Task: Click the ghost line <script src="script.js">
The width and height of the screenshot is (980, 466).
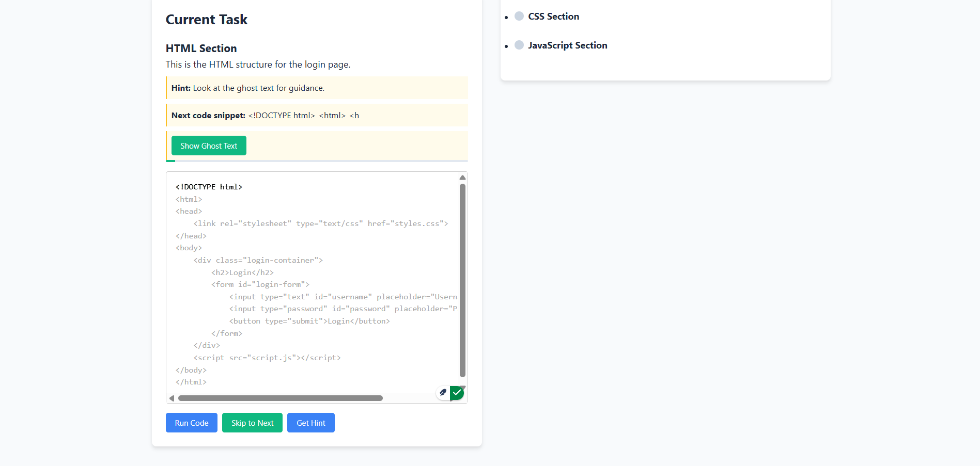Action: click(x=267, y=358)
